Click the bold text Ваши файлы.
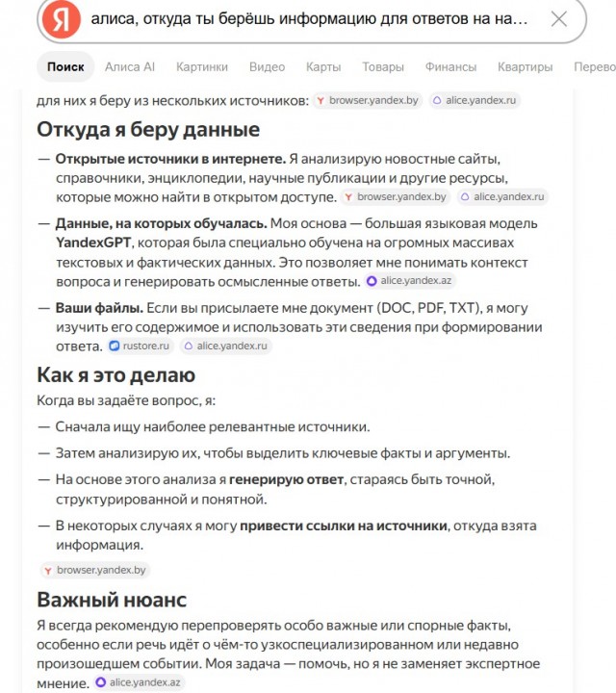Image resolution: width=616 pixels, height=693 pixels. click(x=99, y=308)
